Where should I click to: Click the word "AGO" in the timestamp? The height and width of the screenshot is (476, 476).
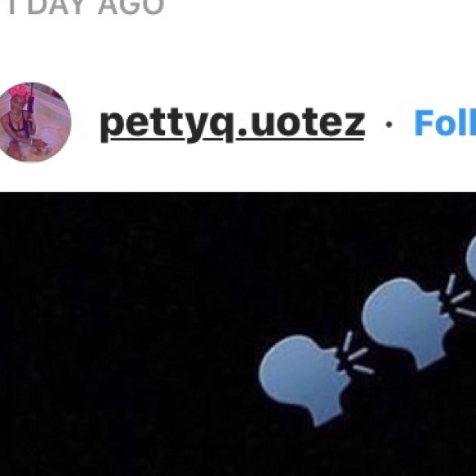click(x=131, y=7)
